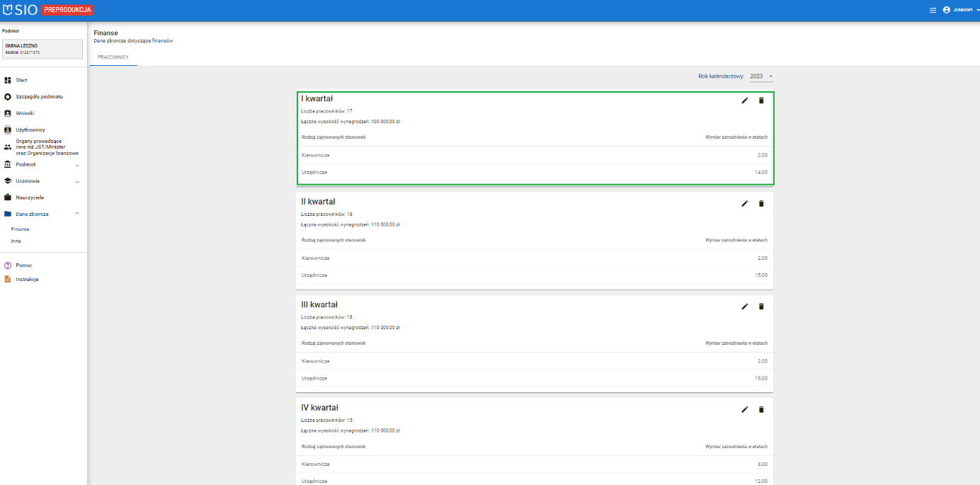Delete the III kwartał entry using trash icon

pos(761,307)
